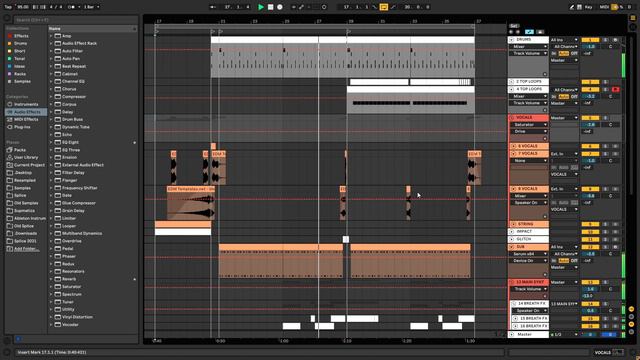Click locator marker at bar 29
640x360 pixels.
[349, 31]
